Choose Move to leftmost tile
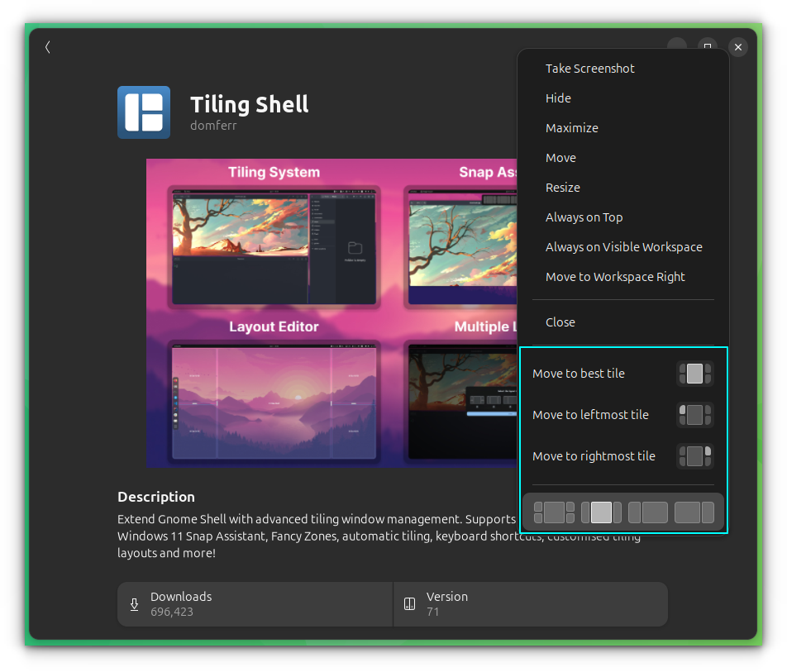Screen dimensions: 787x672 coord(622,415)
